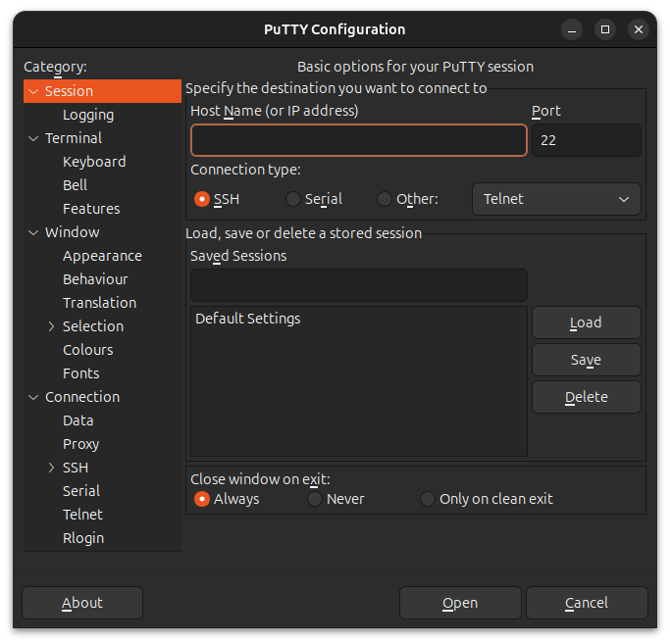This screenshot has height=644, width=670.
Task: Open the Keyboard category
Action: tap(94, 162)
